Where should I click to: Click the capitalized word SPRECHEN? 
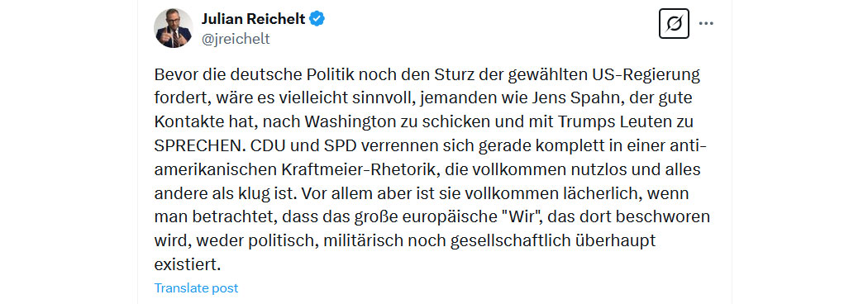click(x=199, y=147)
